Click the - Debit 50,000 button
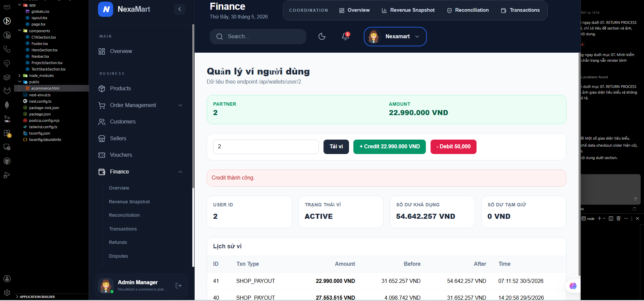 [x=453, y=147]
